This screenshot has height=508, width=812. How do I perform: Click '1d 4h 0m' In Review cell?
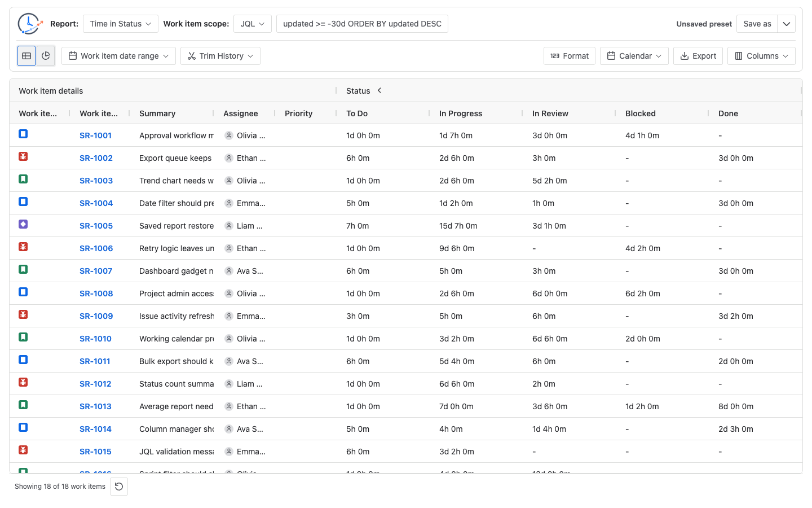coord(549,429)
